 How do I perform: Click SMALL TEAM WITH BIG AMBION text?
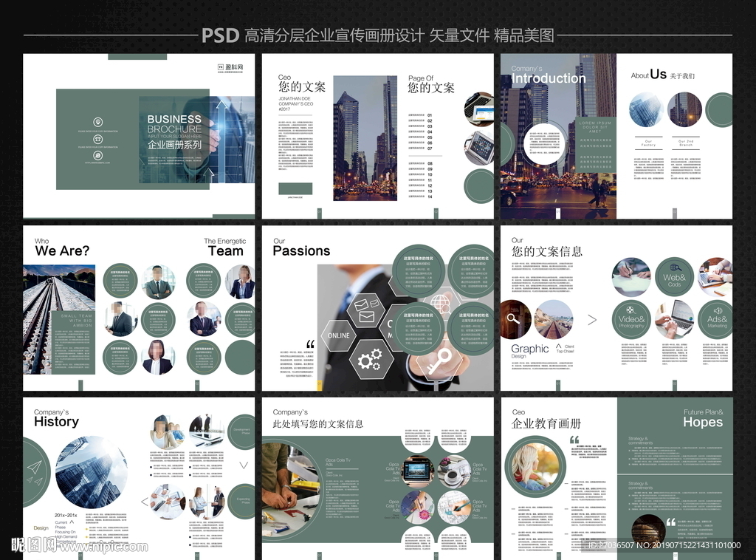click(x=77, y=321)
